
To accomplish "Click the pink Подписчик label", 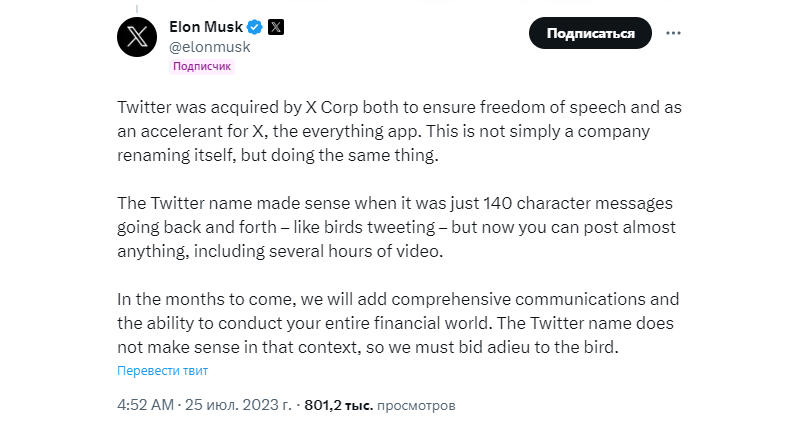I will pyautogui.click(x=201, y=66).
